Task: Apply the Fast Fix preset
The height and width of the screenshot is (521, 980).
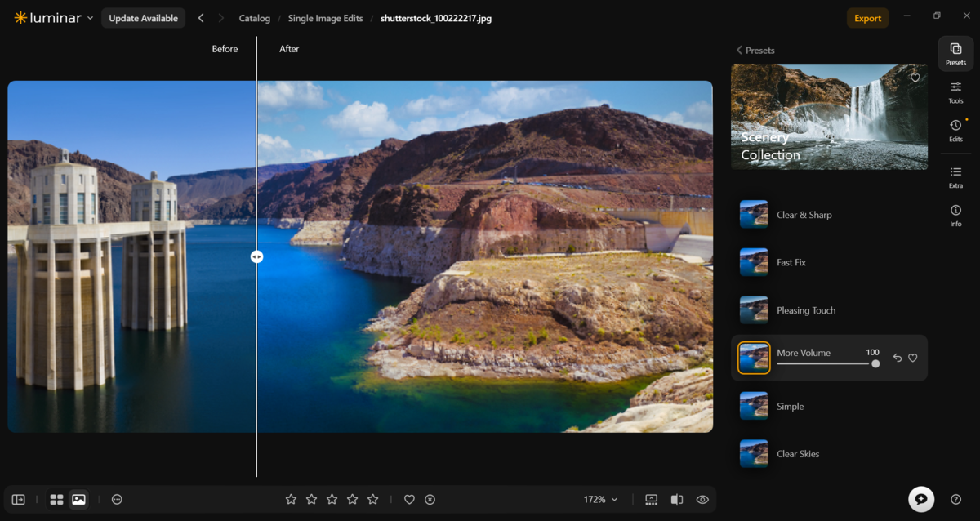Action: point(829,262)
